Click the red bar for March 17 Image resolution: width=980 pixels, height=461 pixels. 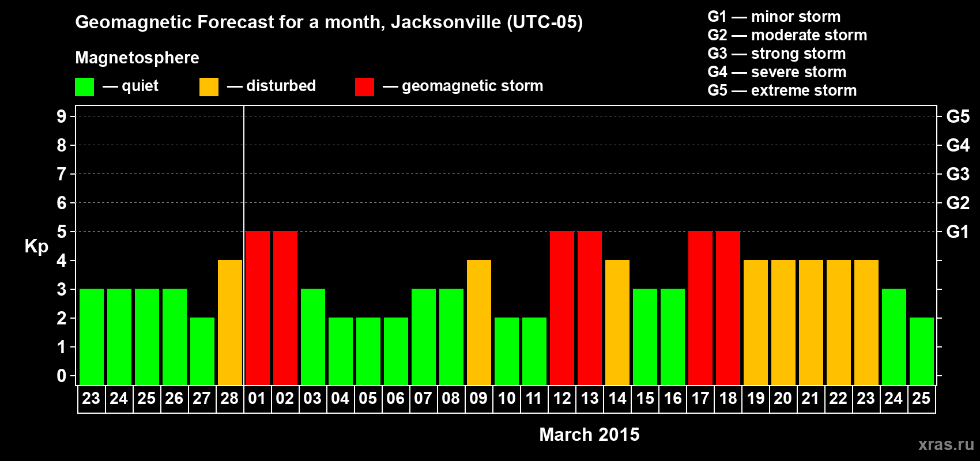[700, 308]
